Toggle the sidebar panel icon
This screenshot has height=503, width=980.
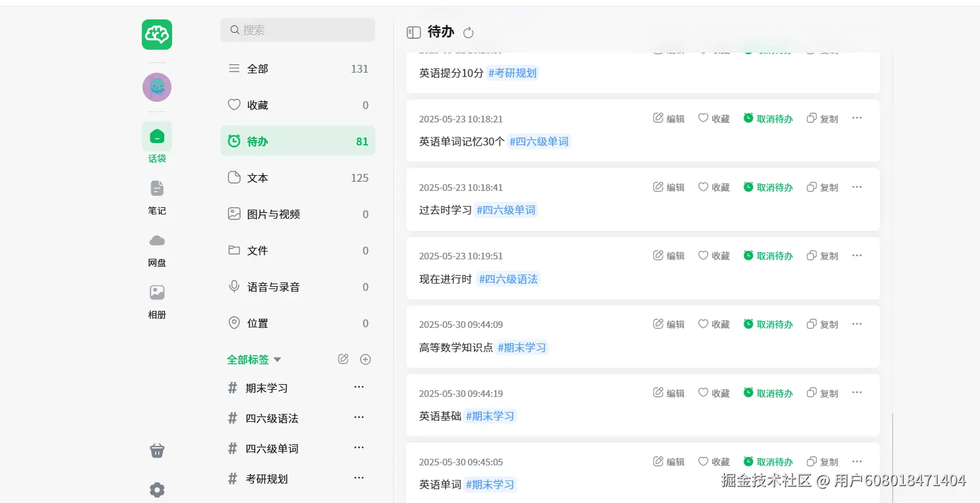tap(414, 32)
